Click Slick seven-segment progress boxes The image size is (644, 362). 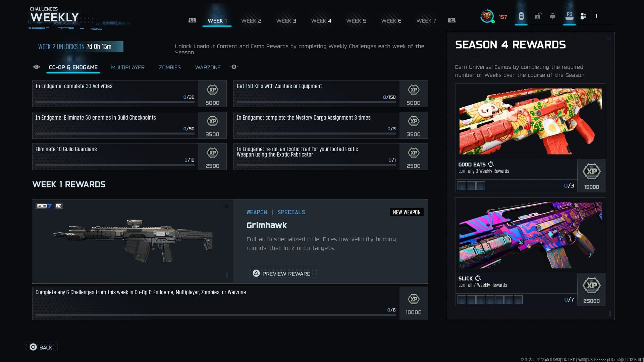(x=490, y=300)
